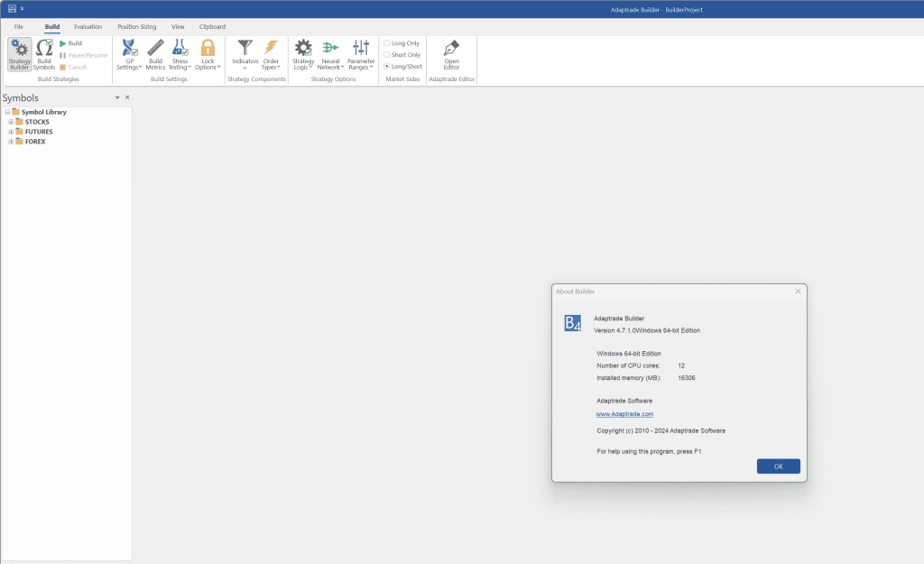Click the Strategy Builder gear icon
This screenshot has height=564, width=924.
point(20,49)
